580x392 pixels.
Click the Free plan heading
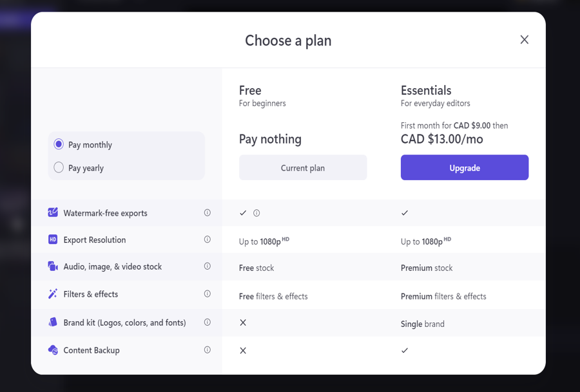(x=250, y=90)
